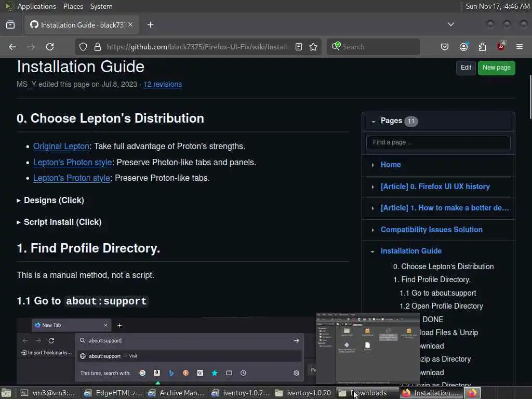The image size is (532, 399).
Task: Open tracking protection shield icon
Action: (83, 47)
